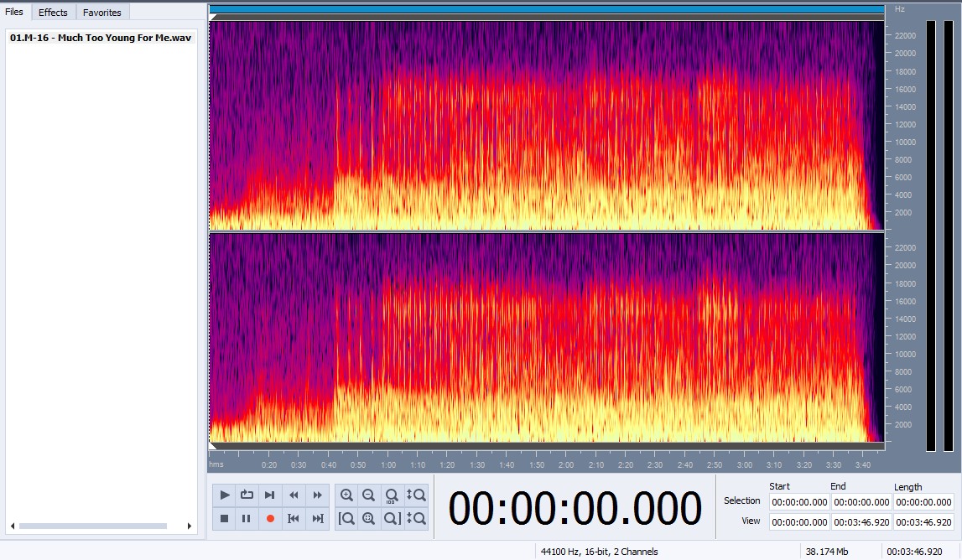Screen dimensions: 962x560
Task: Zoom to the right edge of selection
Action: [392, 519]
